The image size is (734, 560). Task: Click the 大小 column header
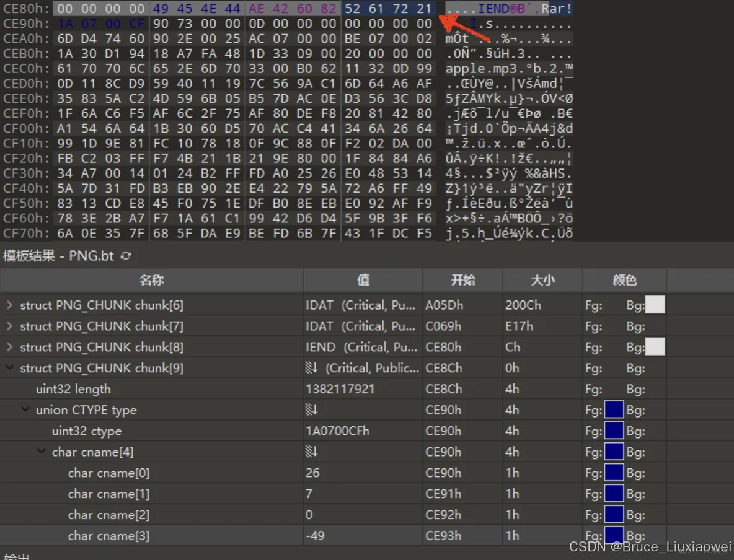[542, 280]
